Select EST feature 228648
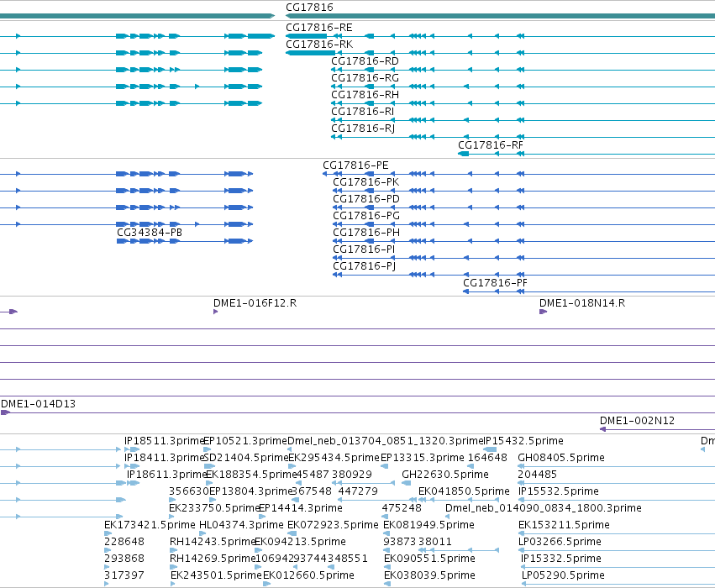This screenshot has width=715, height=588. [124, 542]
